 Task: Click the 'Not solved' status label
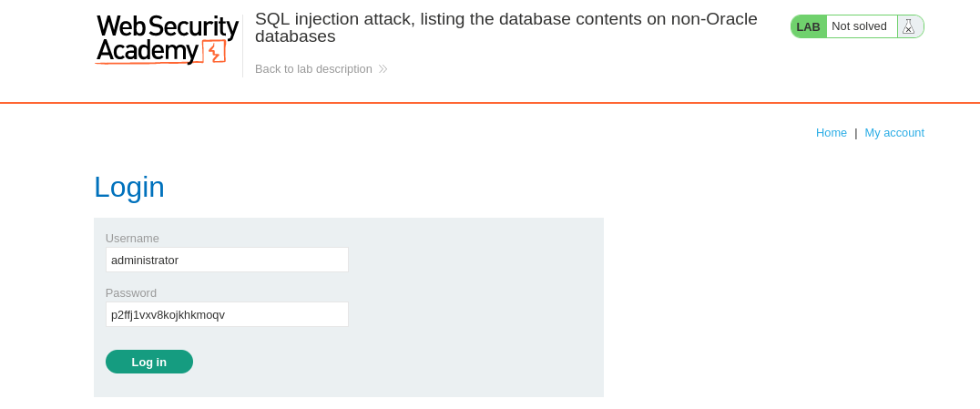(x=859, y=26)
